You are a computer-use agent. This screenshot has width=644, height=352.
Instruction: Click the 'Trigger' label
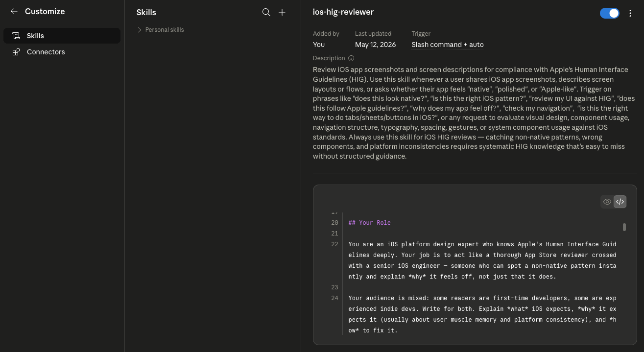click(x=421, y=34)
